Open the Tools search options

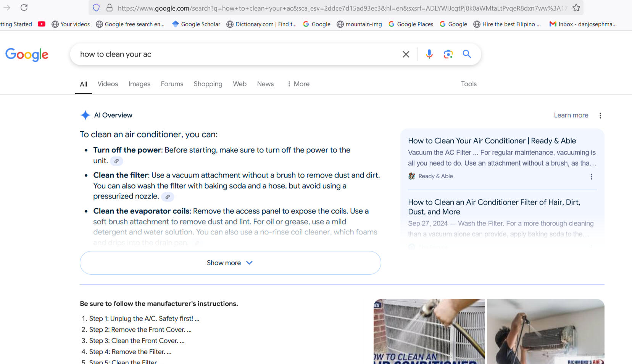[469, 84]
